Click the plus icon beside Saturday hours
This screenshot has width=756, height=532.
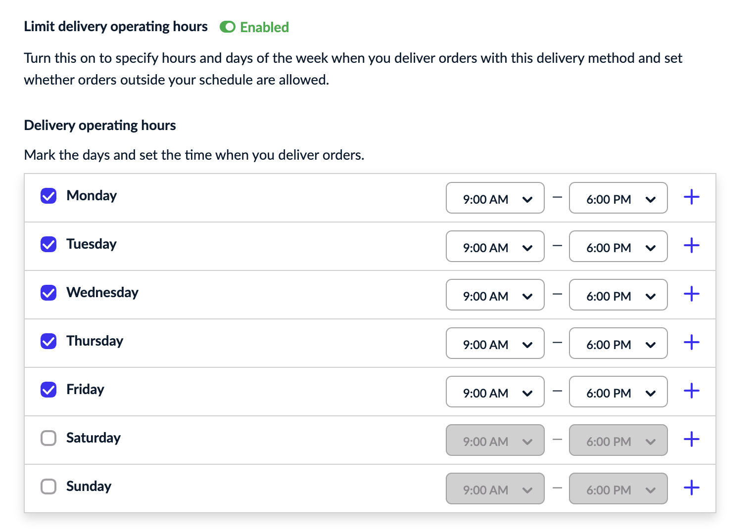[691, 440]
